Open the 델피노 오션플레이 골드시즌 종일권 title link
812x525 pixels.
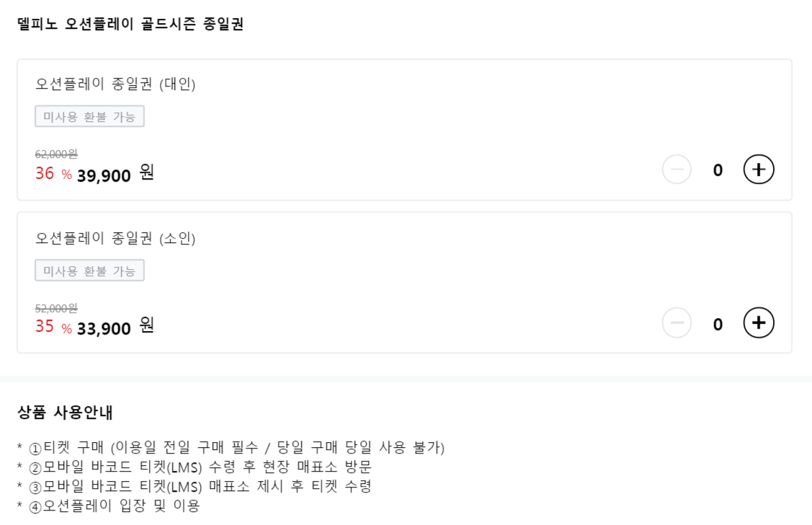pyautogui.click(x=131, y=24)
